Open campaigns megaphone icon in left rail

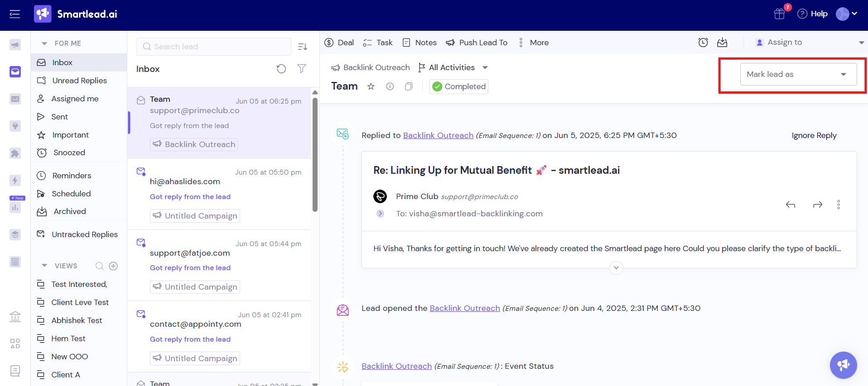[15, 45]
